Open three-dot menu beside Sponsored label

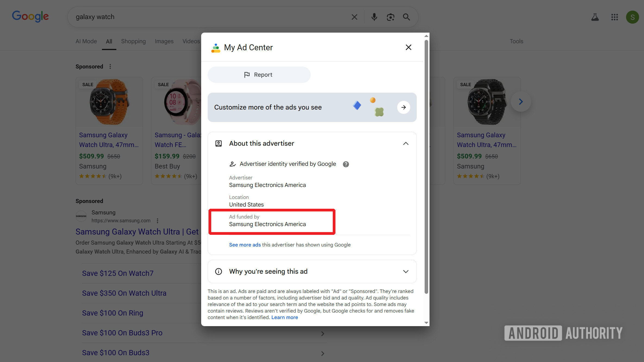pos(110,67)
